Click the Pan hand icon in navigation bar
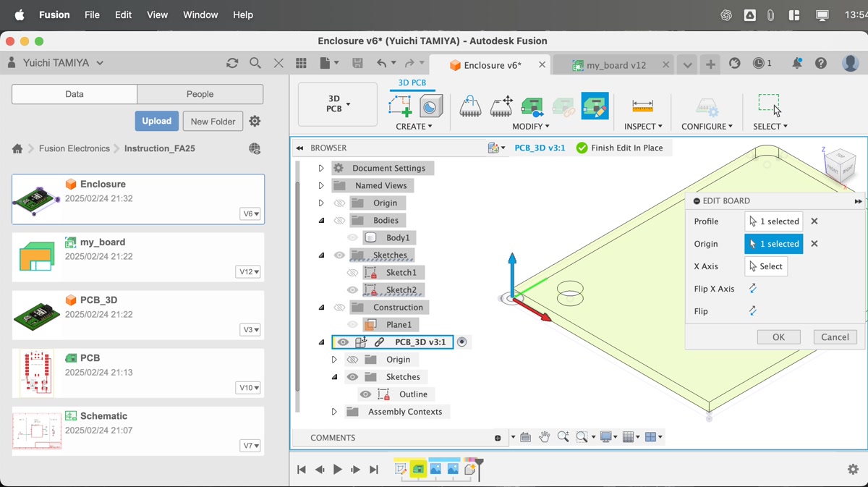The image size is (868, 487). 544,437
